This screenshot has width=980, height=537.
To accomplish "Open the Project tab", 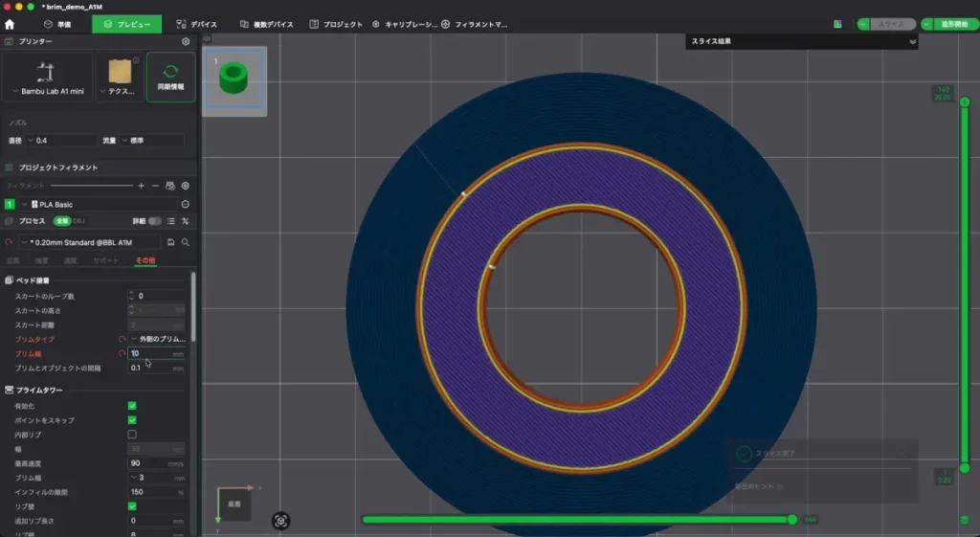I will pyautogui.click(x=336, y=24).
